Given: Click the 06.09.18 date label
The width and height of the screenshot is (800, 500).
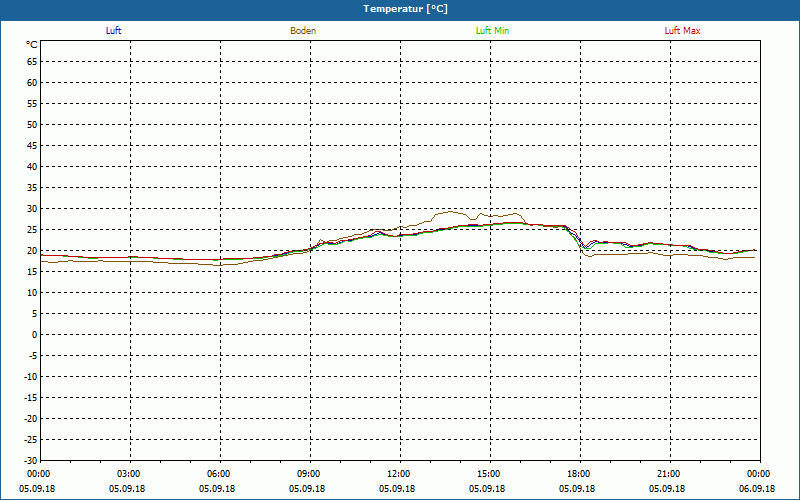Looking at the screenshot, I should 757,489.
